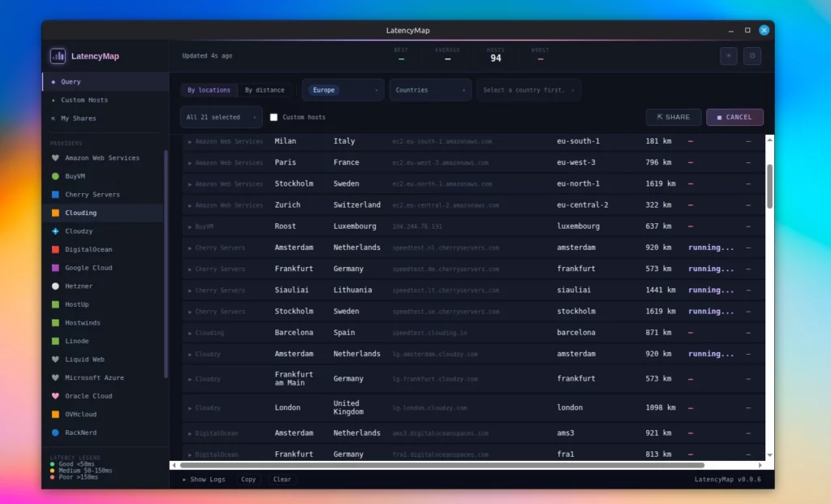Click the Cherry Servers blue square icon
This screenshot has width=831, height=504.
click(x=55, y=195)
